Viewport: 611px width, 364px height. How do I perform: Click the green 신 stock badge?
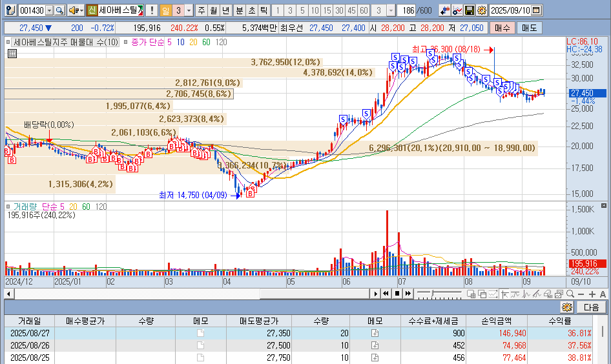[92, 10]
